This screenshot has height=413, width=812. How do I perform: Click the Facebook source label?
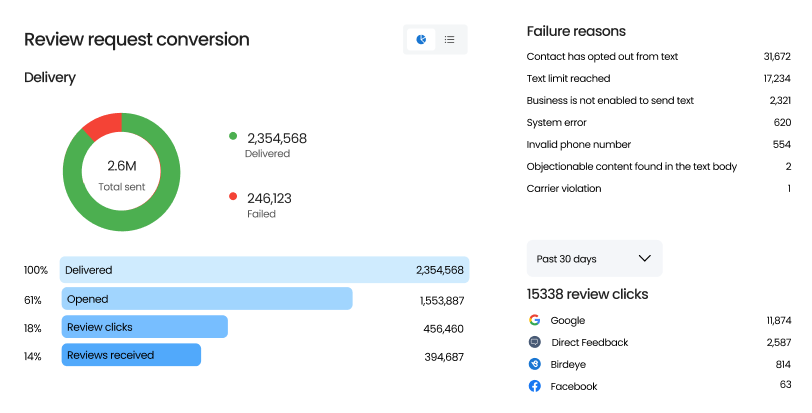click(x=574, y=386)
